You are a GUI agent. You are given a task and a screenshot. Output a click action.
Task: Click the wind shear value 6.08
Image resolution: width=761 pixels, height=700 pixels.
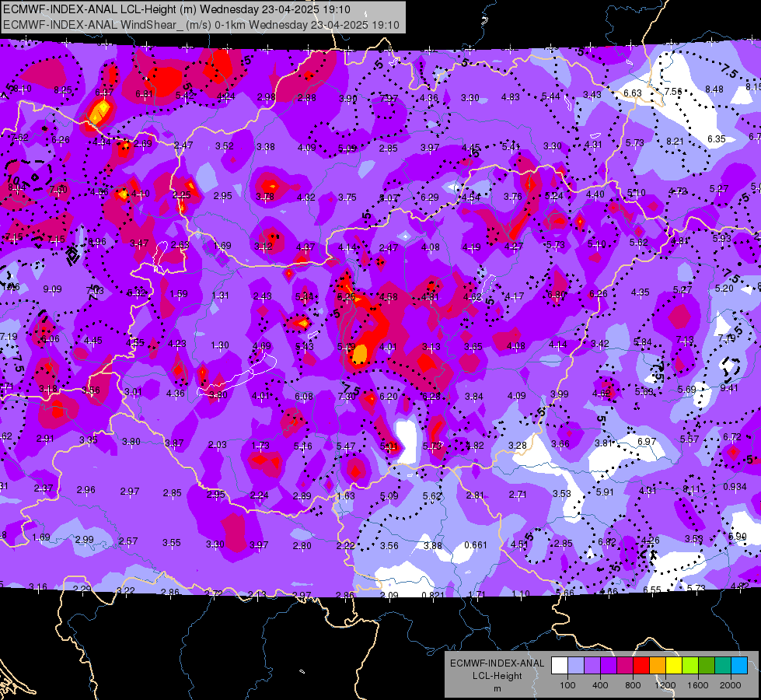[x=304, y=397]
